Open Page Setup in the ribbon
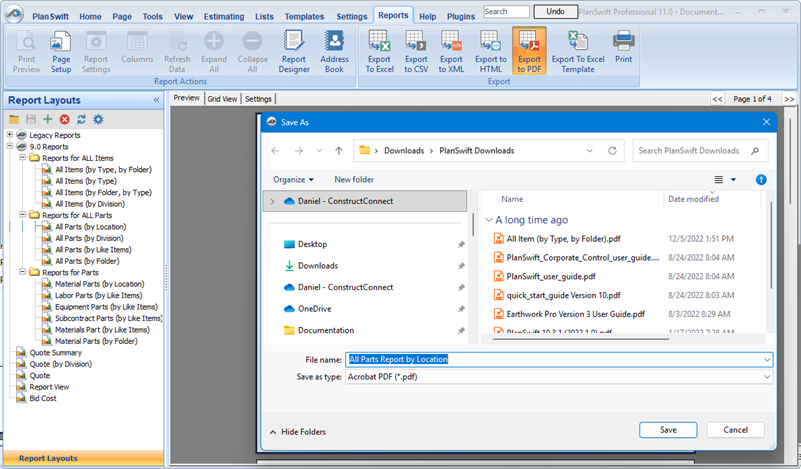Viewport: 801px width, 469px height. click(x=61, y=52)
